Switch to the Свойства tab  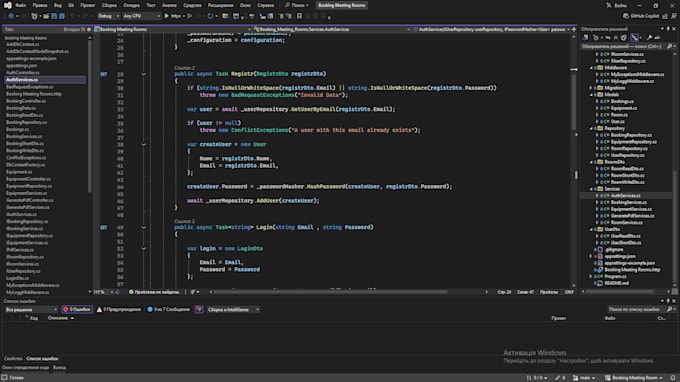tap(13, 359)
